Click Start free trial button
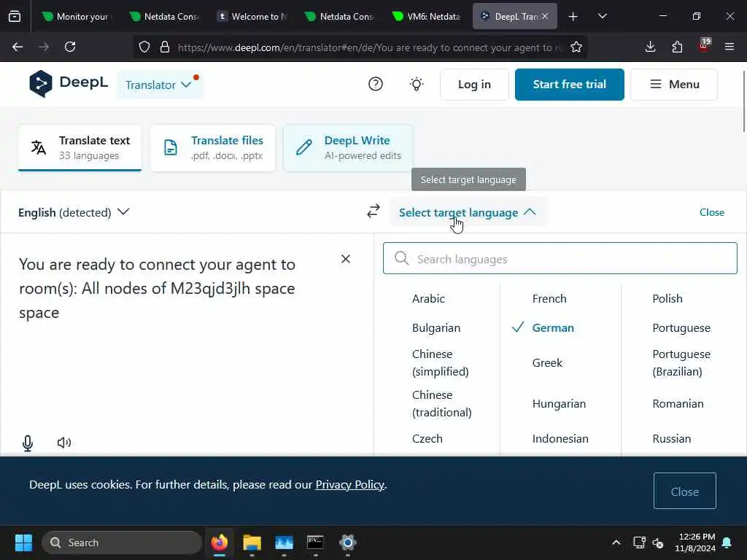The height and width of the screenshot is (560, 747). [x=569, y=85]
